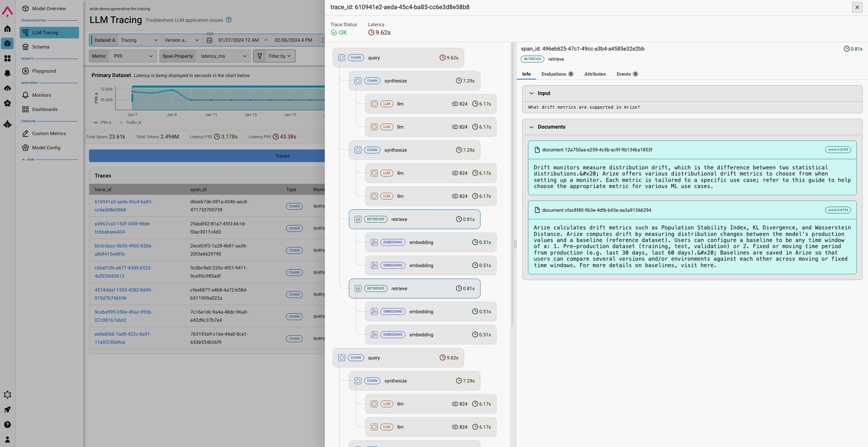The image size is (868, 447).
Task: Click the Filter by button
Action: point(274,56)
